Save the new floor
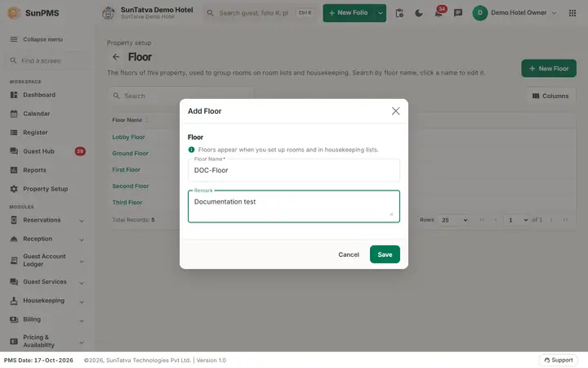The image size is (588, 368). [385, 254]
